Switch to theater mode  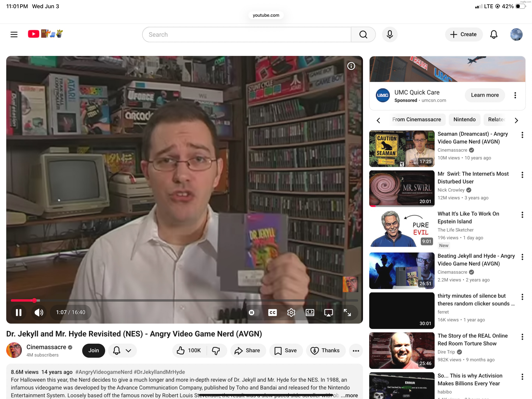coord(310,312)
